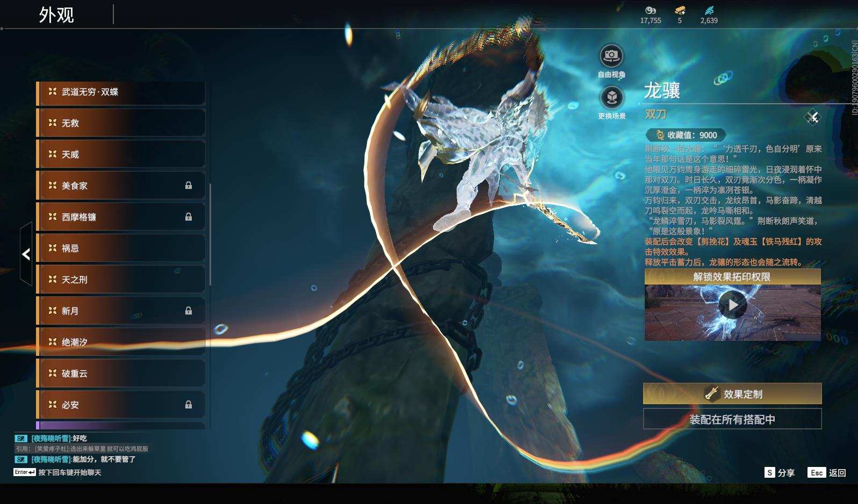858x504 pixels.
Task: Select the locked 美食家 skin
Action: pyautogui.click(x=121, y=186)
